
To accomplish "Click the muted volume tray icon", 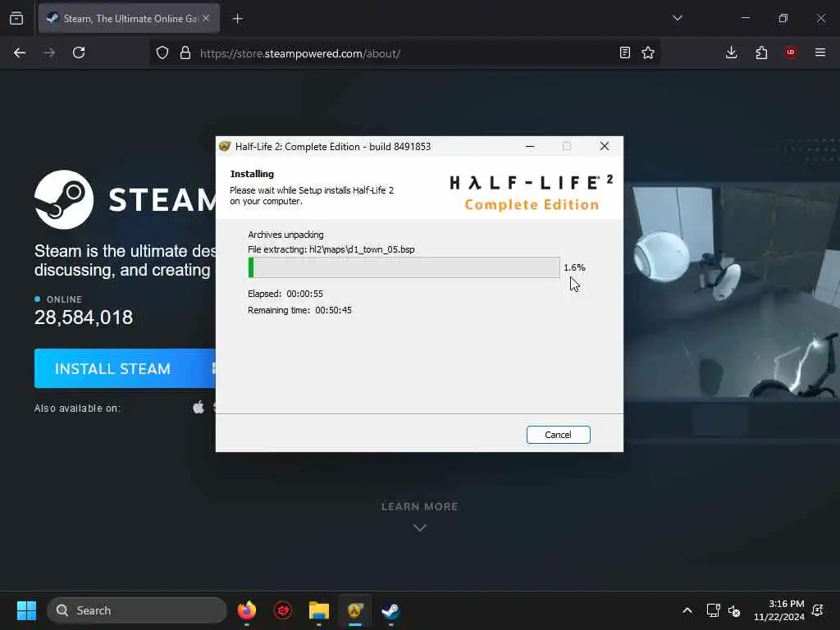I will 734,610.
